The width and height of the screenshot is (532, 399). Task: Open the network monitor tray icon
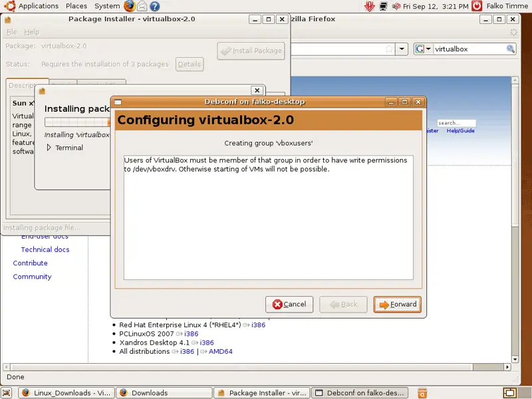pos(384,6)
